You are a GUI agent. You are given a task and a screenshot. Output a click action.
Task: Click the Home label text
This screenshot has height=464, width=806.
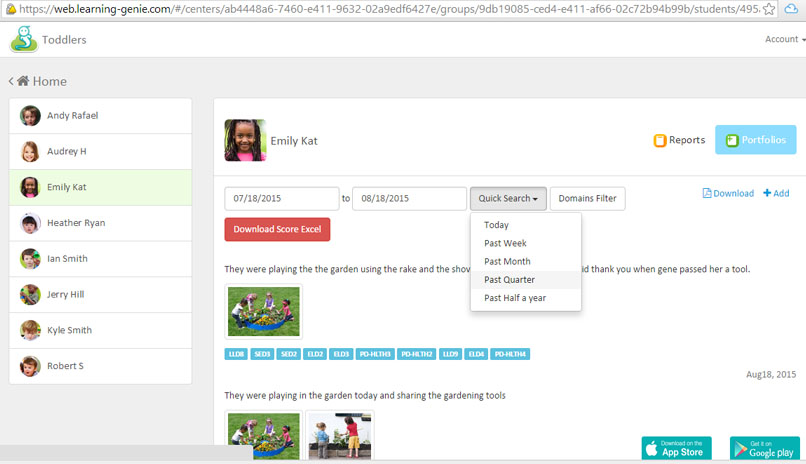click(49, 81)
